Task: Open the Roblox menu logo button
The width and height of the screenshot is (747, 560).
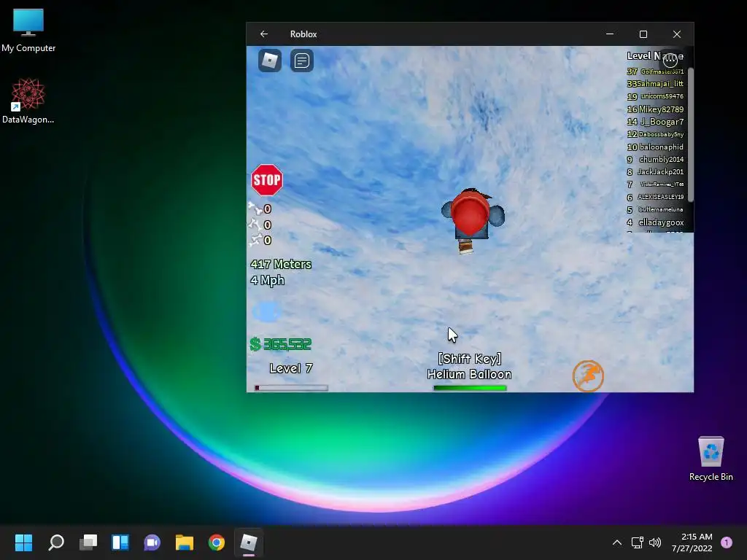Action: pos(270,61)
